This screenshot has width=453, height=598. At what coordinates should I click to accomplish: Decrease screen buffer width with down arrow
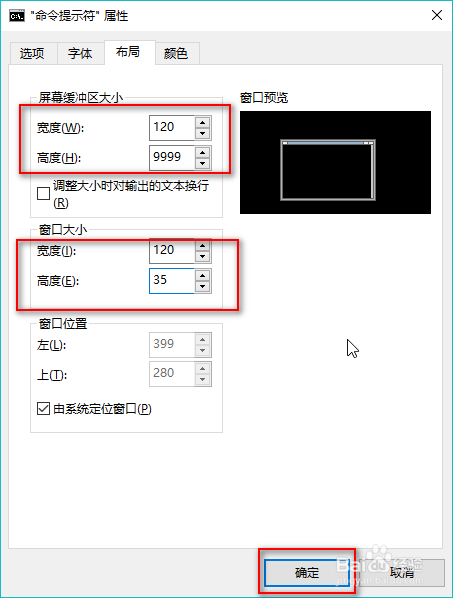pos(202,133)
